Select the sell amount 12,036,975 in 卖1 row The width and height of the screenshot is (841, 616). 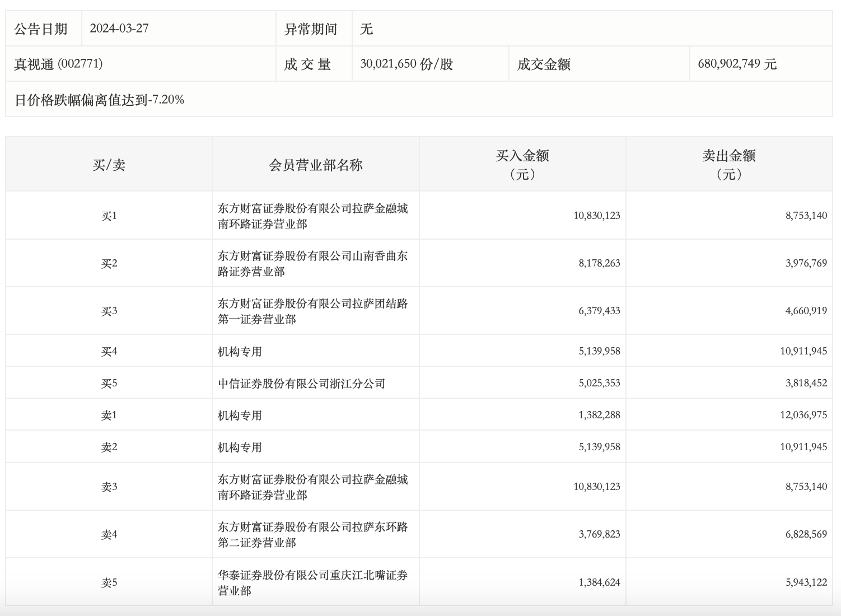pyautogui.click(x=803, y=415)
